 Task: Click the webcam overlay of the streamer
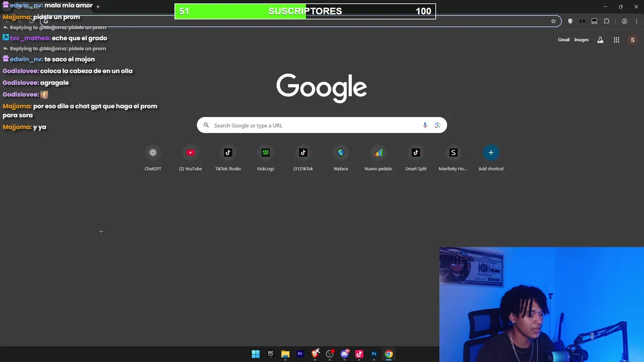pyautogui.click(x=541, y=304)
